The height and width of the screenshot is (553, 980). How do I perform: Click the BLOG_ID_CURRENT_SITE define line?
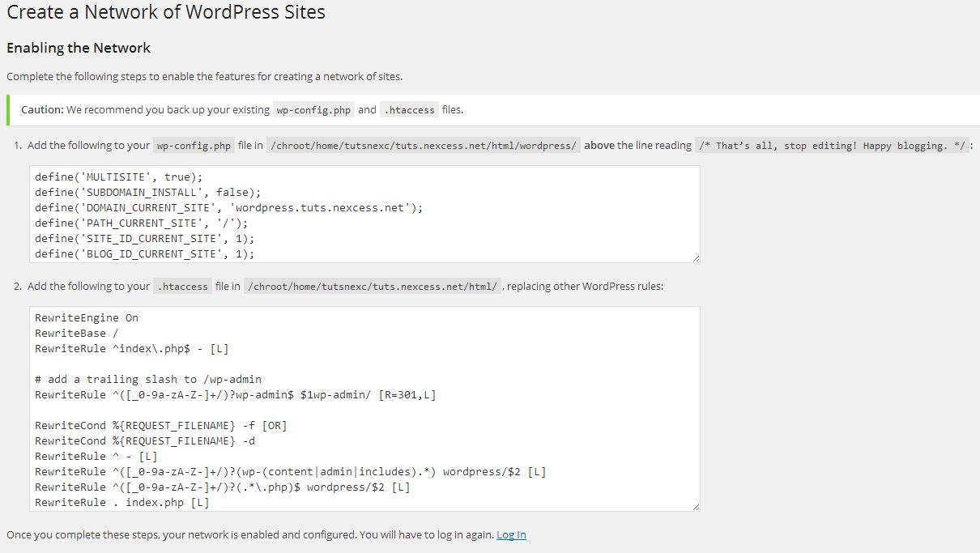tap(145, 253)
